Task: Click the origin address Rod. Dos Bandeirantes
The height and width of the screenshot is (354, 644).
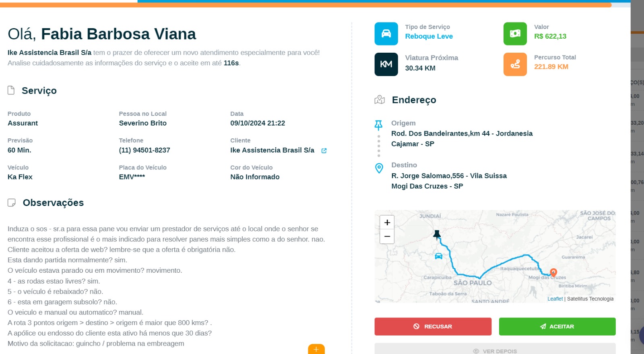Action: tap(462, 134)
